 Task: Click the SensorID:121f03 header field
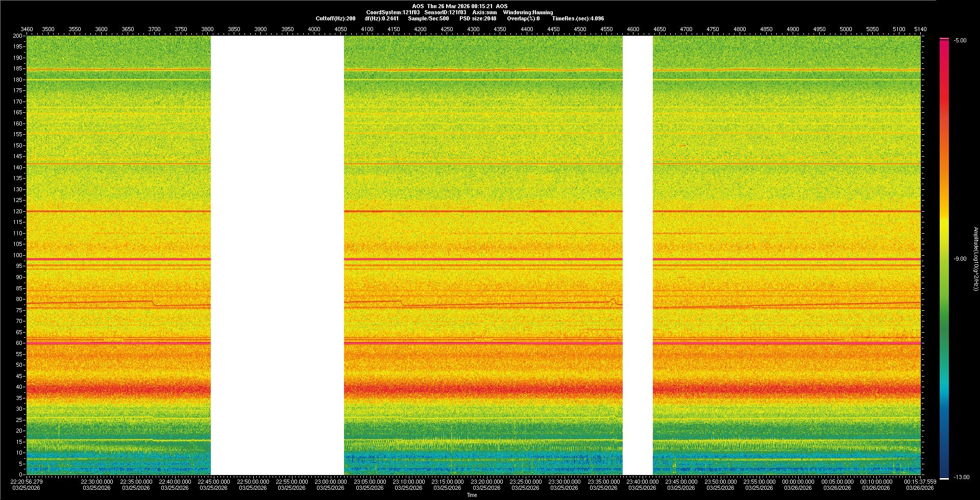445,12
